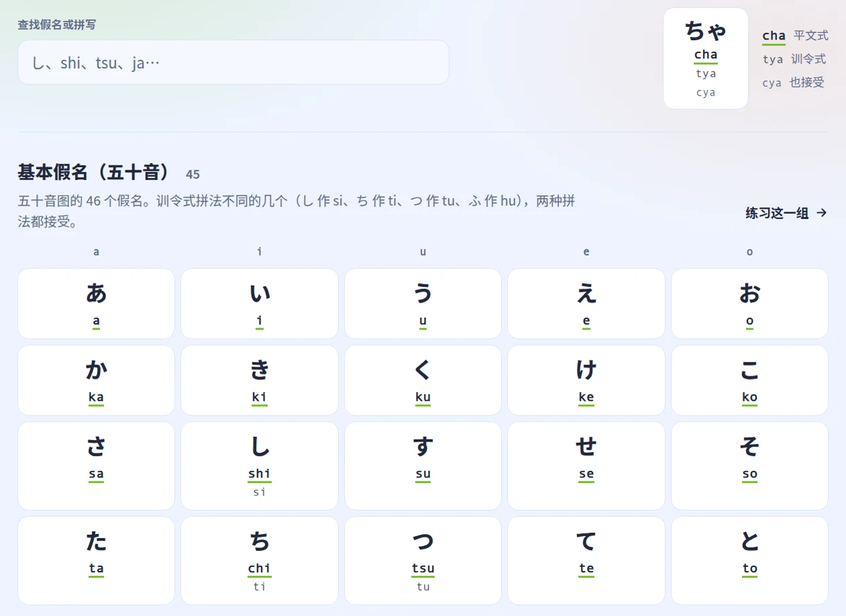Image resolution: width=846 pixels, height=616 pixels.
Task: Select the え kana card
Action: (586, 304)
